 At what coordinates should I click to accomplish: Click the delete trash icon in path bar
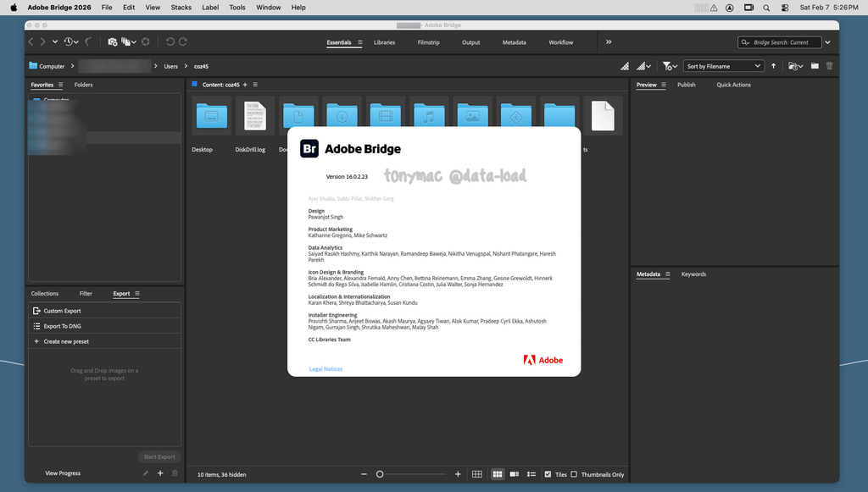tap(829, 66)
